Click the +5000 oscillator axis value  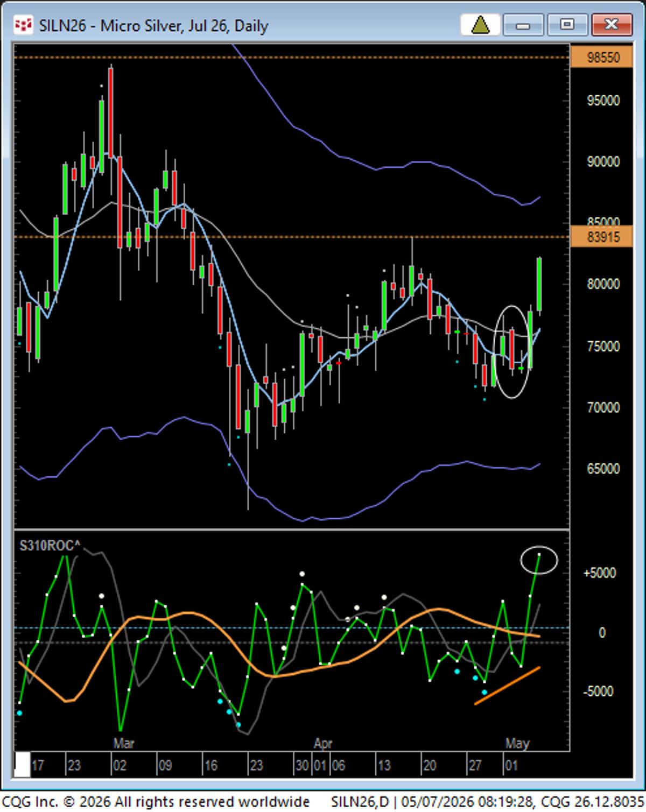599,573
